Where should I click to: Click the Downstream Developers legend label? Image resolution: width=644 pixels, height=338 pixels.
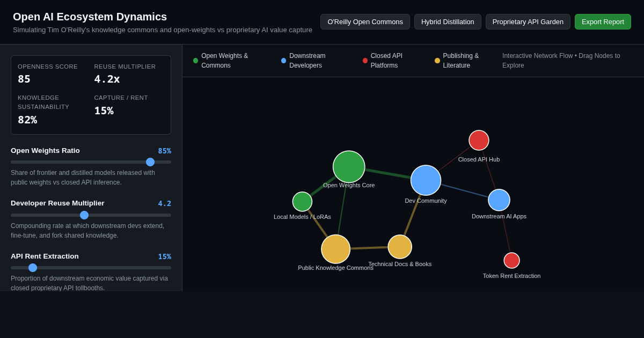click(x=308, y=61)
